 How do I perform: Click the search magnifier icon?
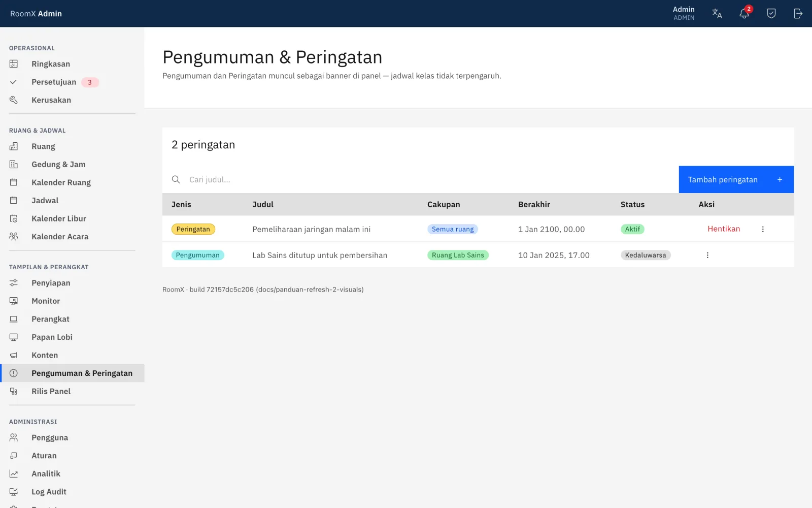point(176,179)
